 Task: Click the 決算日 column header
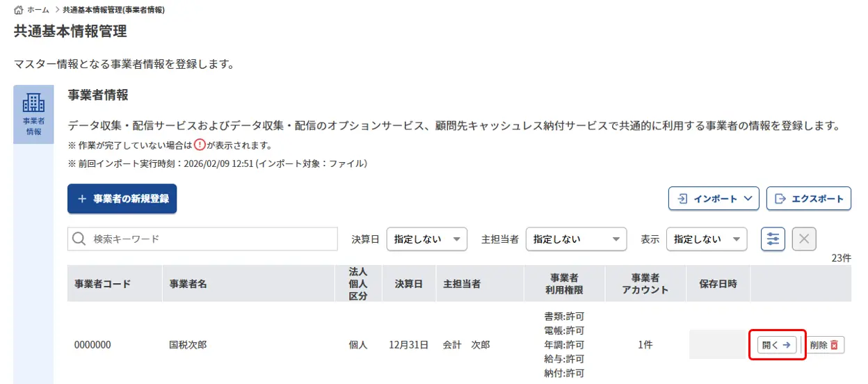[408, 284]
